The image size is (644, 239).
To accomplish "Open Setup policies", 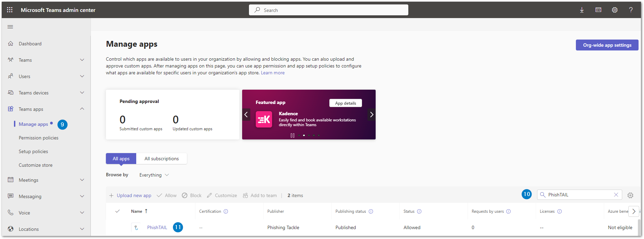I will 33,151.
